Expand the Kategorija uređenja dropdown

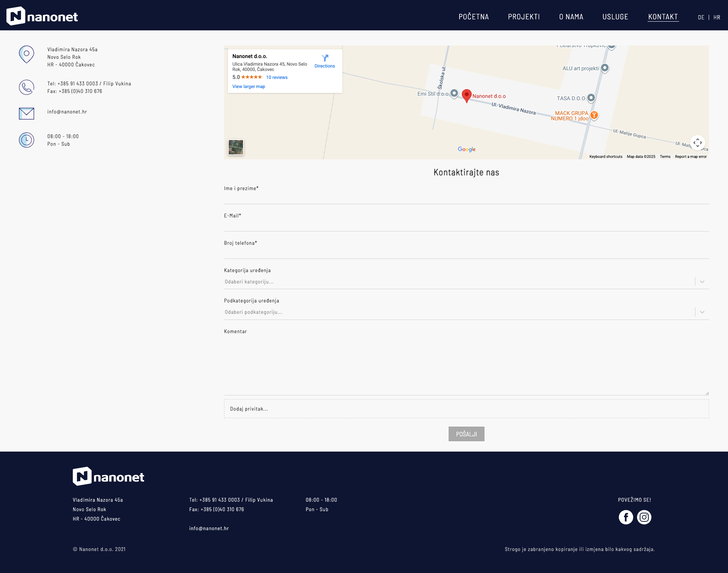[466, 282]
